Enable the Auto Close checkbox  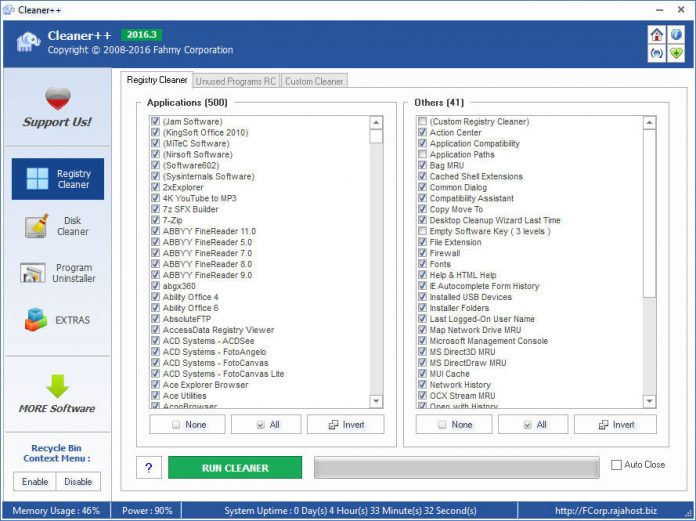point(617,465)
